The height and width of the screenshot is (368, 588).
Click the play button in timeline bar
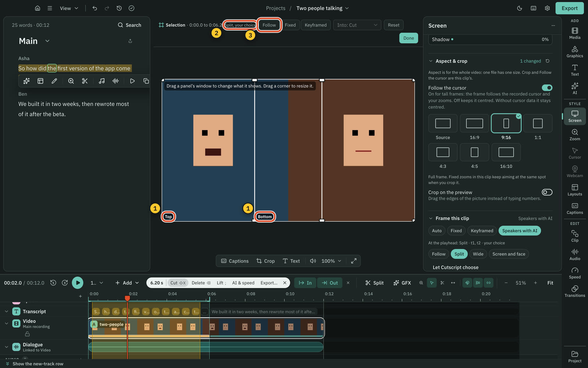tap(78, 283)
